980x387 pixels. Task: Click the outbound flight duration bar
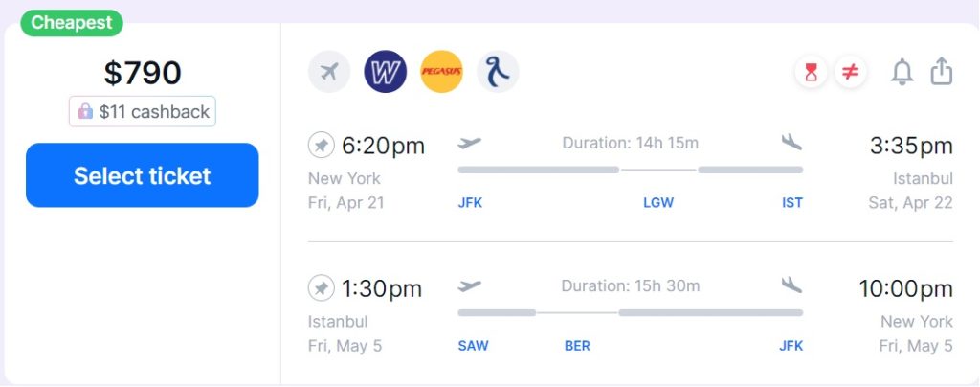pyautogui.click(x=630, y=170)
